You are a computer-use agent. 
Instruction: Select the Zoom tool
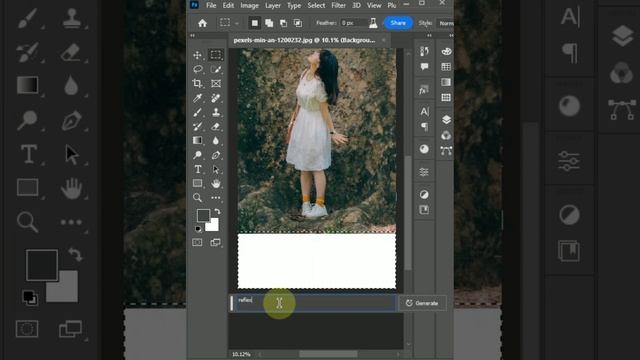point(198,198)
